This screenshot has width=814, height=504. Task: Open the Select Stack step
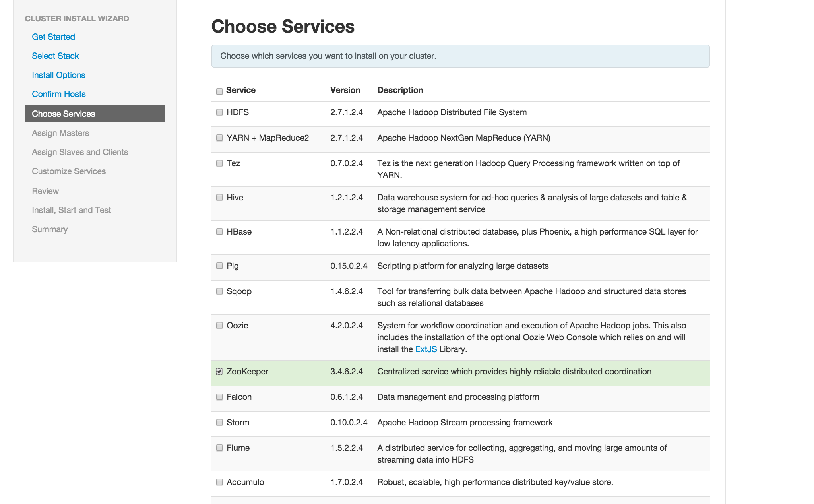(x=55, y=56)
